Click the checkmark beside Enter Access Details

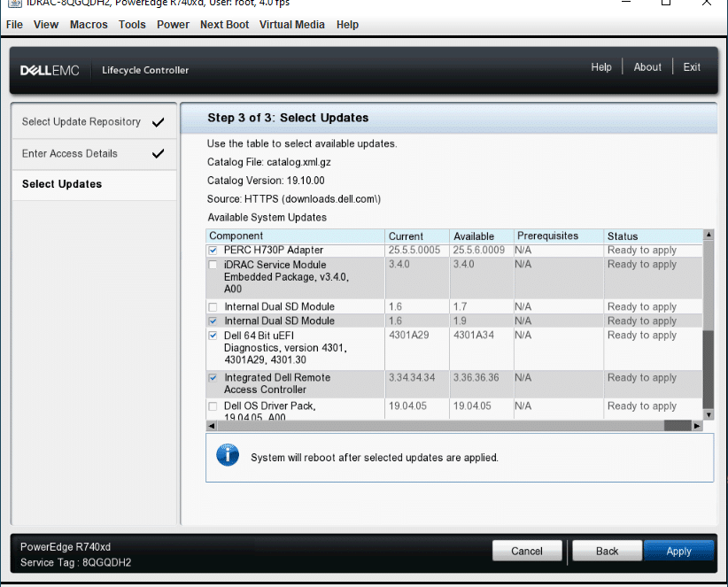point(158,153)
